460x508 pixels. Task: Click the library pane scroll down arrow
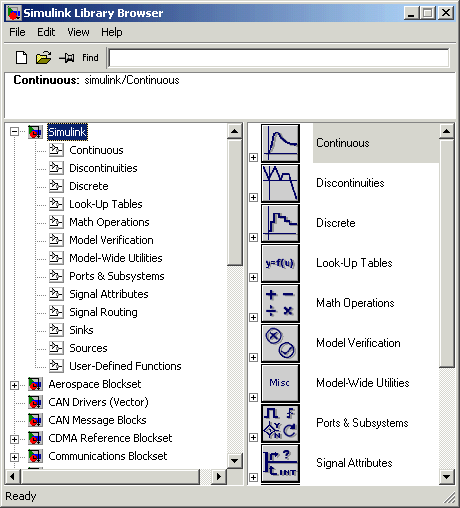[447, 476]
